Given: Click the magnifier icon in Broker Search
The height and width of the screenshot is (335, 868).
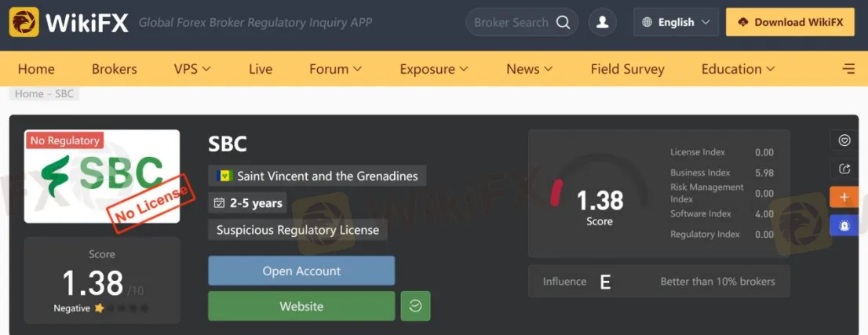Looking at the screenshot, I should 563,22.
